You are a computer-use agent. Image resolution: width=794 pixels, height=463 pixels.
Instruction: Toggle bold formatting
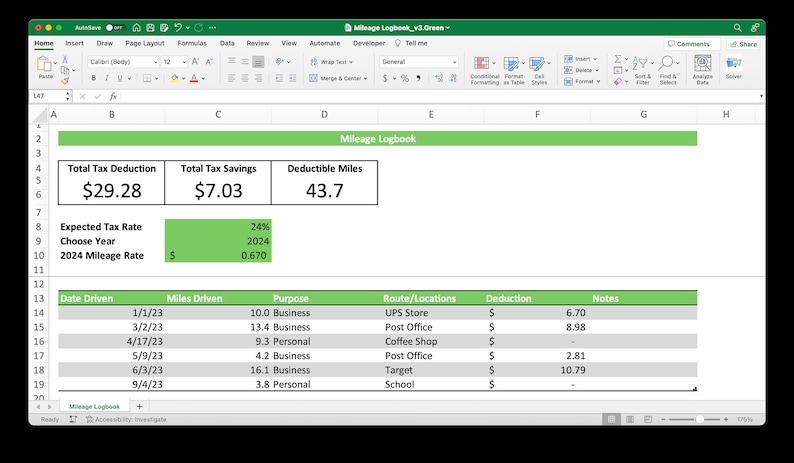click(x=94, y=78)
